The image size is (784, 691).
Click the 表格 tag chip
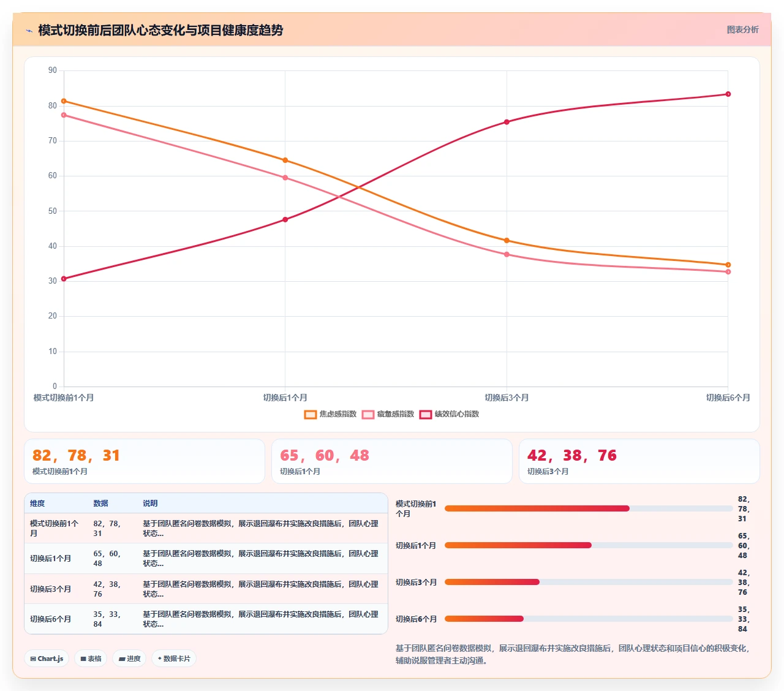point(91,659)
